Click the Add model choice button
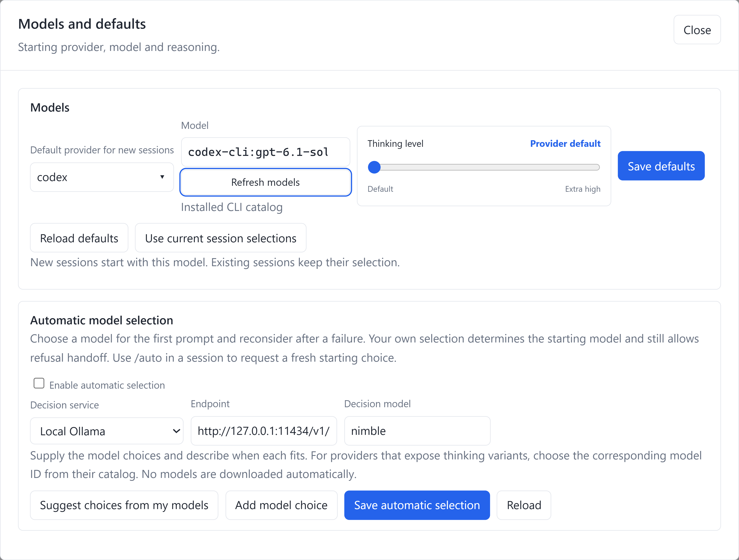The height and width of the screenshot is (560, 739). pyautogui.click(x=281, y=505)
